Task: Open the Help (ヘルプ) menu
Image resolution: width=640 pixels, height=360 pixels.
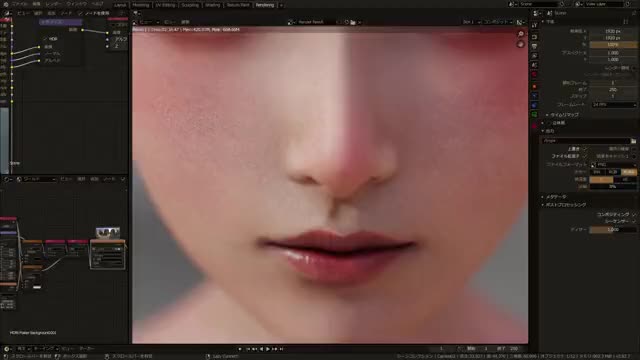Action: [97, 4]
